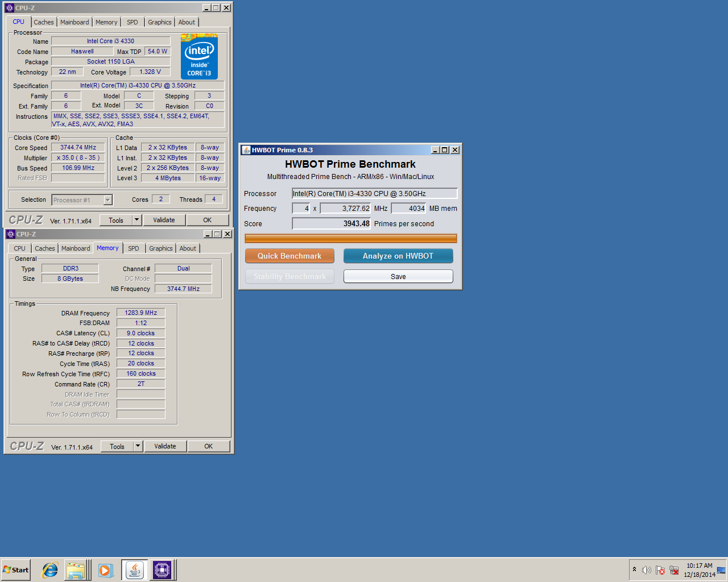This screenshot has width=728, height=582.
Task: Click the Package value Socket 1150 LGA
Action: (x=110, y=61)
